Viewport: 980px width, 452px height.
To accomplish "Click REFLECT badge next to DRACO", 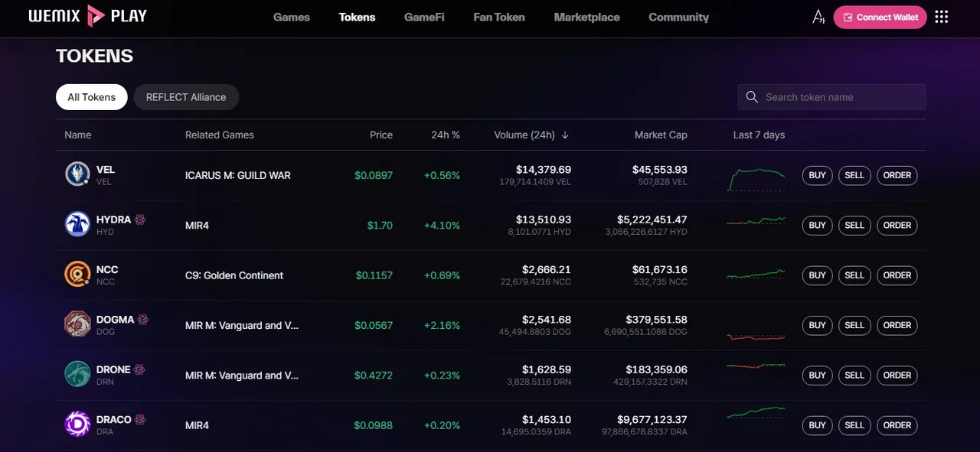I will click(140, 420).
